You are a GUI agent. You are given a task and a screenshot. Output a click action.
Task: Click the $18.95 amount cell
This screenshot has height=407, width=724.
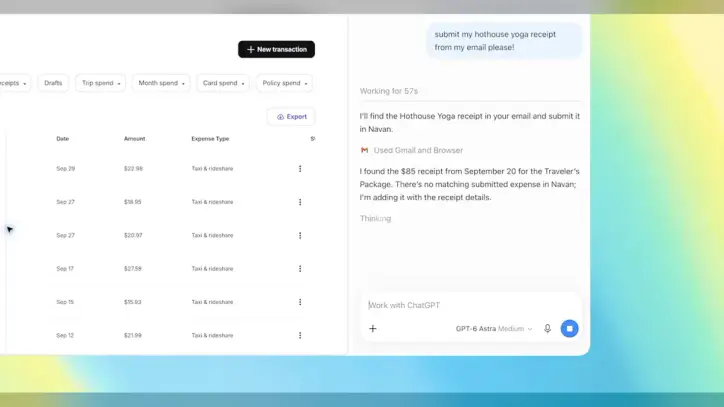click(x=133, y=202)
